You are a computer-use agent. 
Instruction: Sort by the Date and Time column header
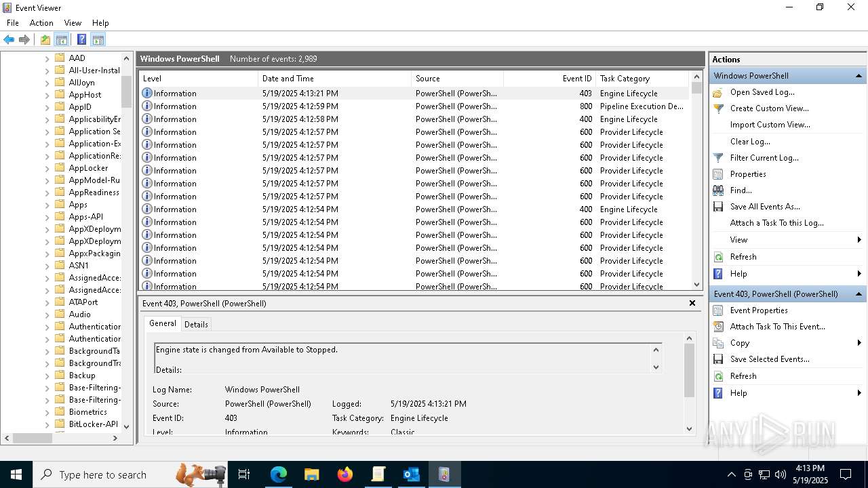[x=335, y=79]
